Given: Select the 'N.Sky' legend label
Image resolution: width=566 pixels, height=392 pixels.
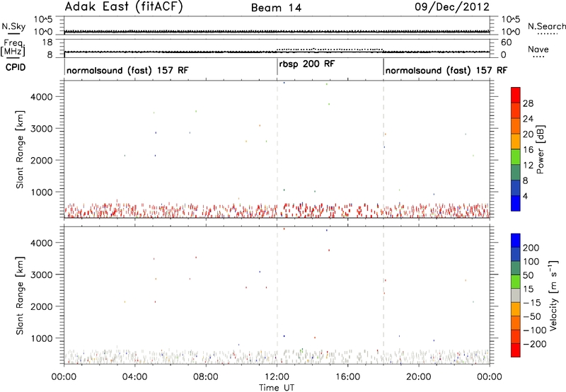Looking at the screenshot, I should point(13,26).
